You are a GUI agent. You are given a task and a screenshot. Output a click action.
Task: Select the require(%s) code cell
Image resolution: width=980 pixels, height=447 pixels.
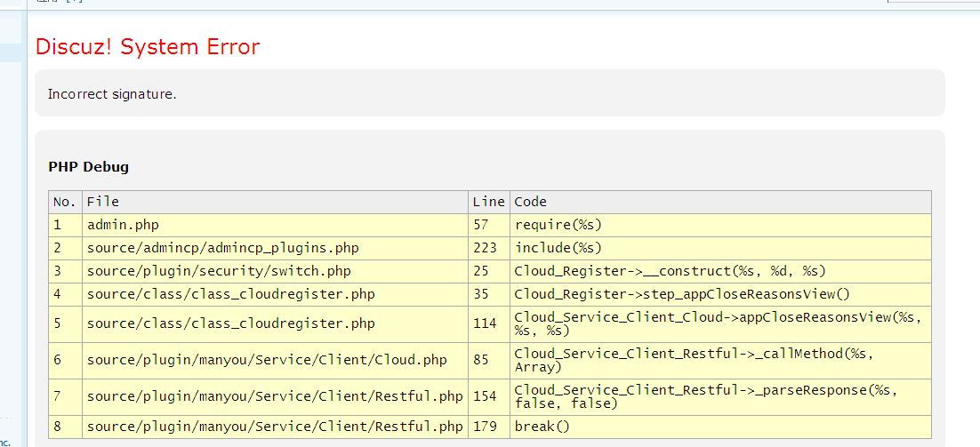tap(720, 225)
